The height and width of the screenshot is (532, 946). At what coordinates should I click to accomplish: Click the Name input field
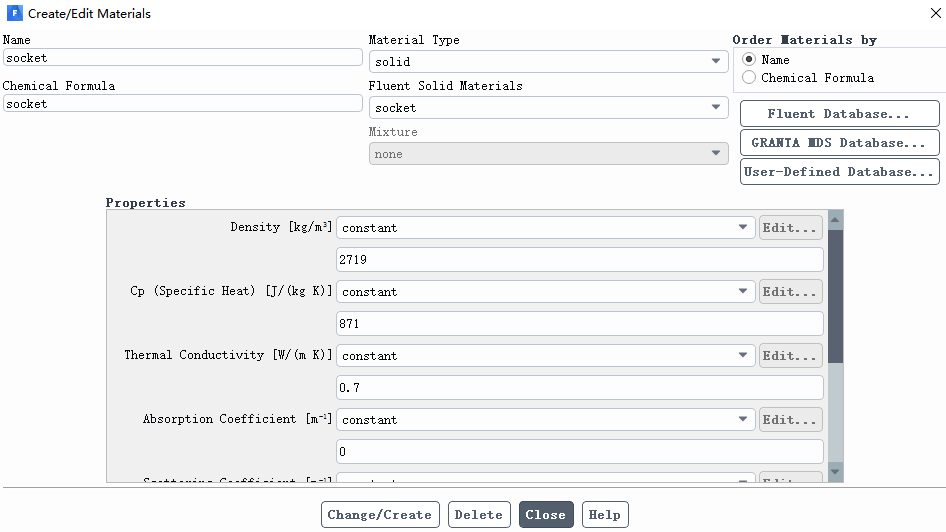coord(182,57)
